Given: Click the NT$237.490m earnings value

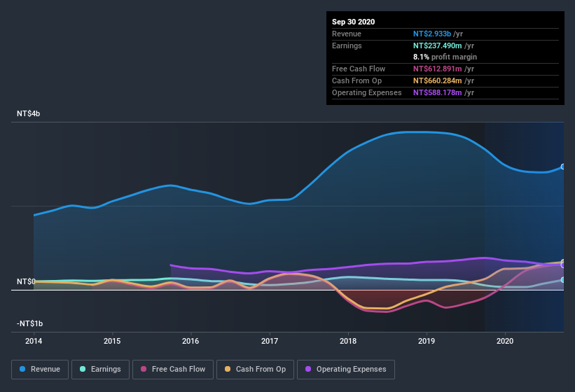Looking at the screenshot, I should tap(438, 45).
